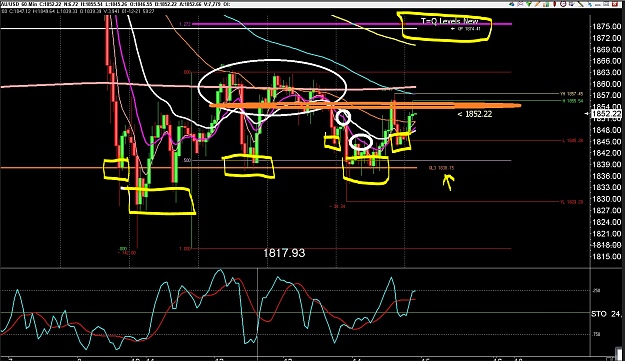Click the pink and blue chart-pattern toolbar icon
The height and width of the screenshot is (361, 625).
point(520,4)
